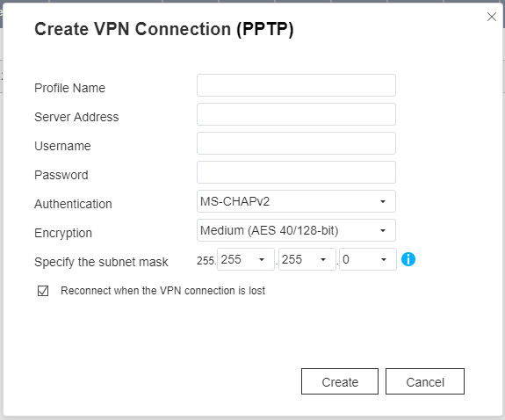505x420 pixels.
Task: Focus the Profile Name text field
Action: 296,85
